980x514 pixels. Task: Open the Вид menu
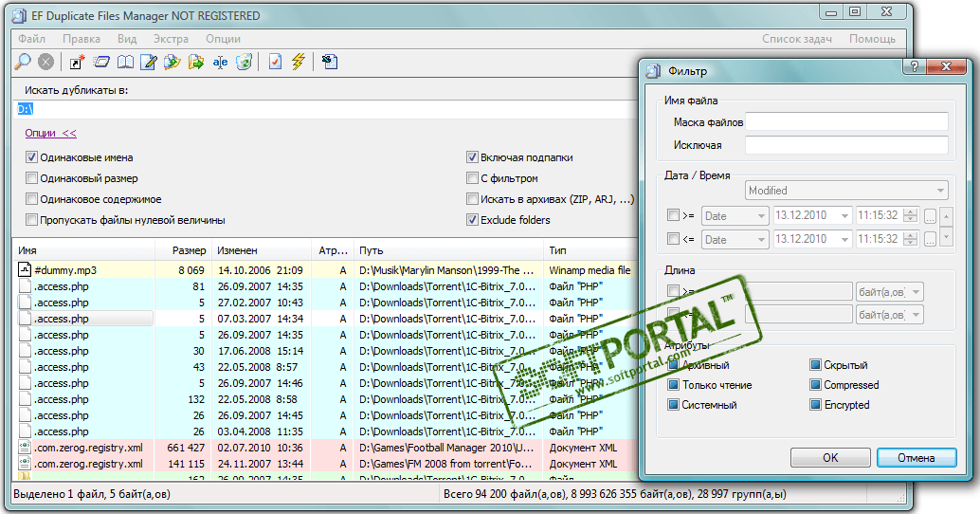[127, 39]
